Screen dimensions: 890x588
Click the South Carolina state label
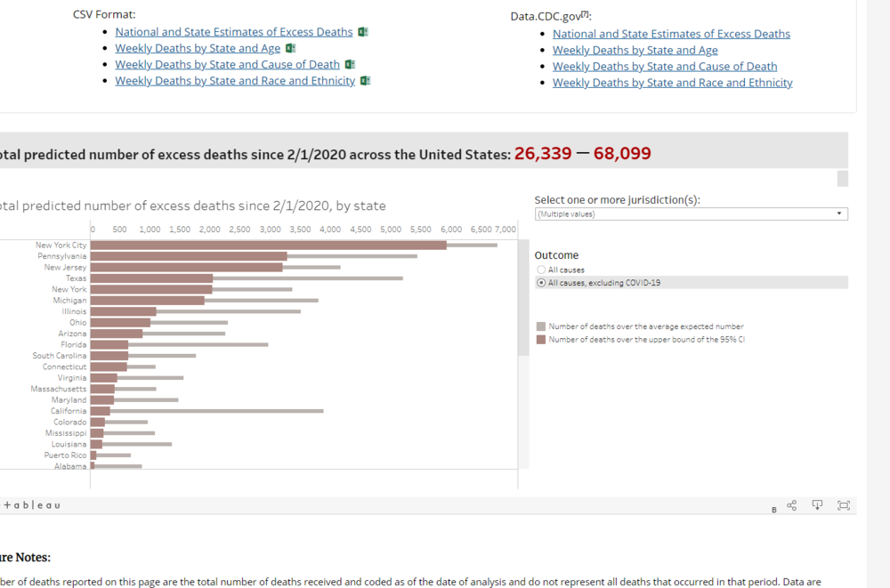pyautogui.click(x=60, y=356)
